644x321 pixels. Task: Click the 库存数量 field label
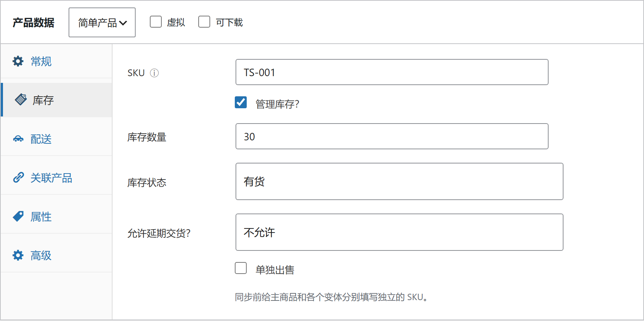coord(147,137)
